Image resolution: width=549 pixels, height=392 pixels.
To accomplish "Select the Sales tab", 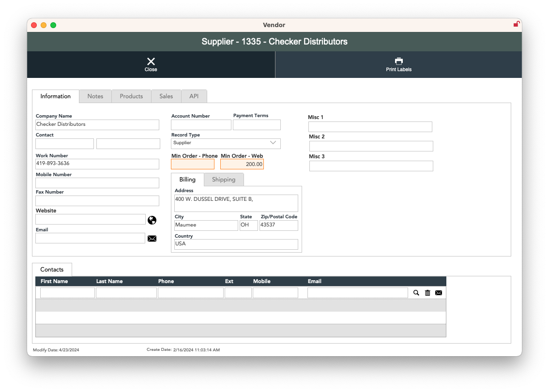I will coord(166,96).
